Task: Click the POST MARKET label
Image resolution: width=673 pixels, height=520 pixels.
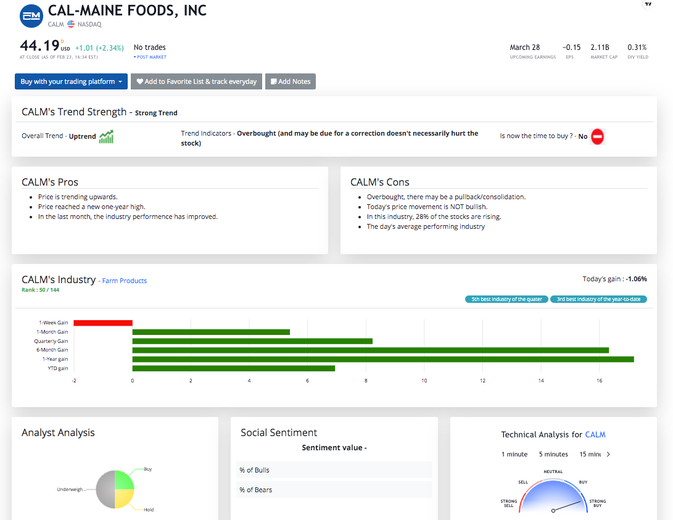Action: coord(150,57)
